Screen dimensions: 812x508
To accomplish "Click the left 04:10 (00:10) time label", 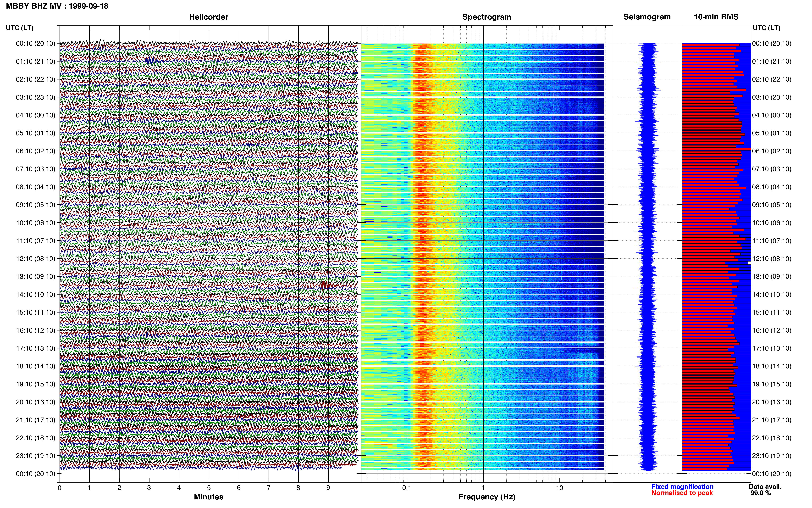I will point(35,115).
